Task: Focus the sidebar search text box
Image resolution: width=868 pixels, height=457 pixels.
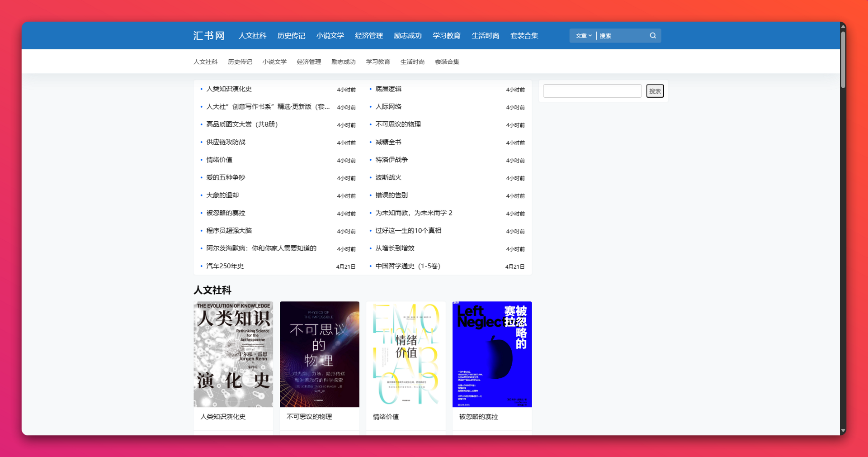Action: 592,91
